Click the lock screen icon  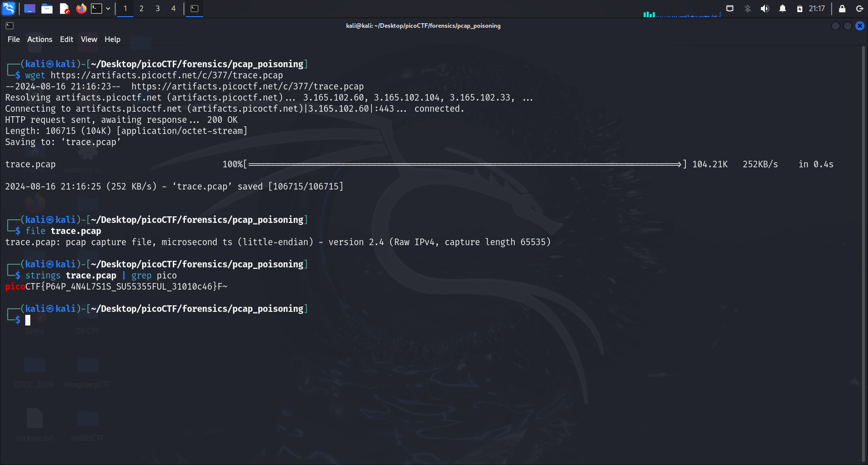842,9
